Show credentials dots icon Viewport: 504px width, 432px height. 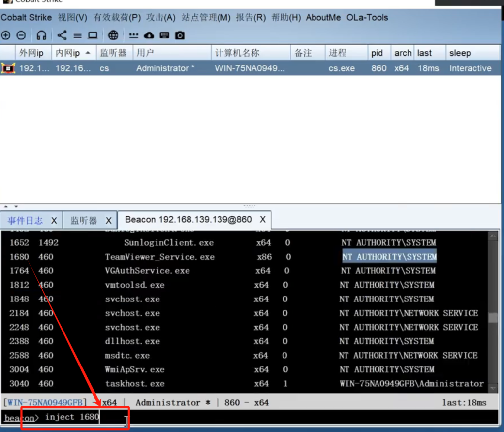click(x=133, y=35)
